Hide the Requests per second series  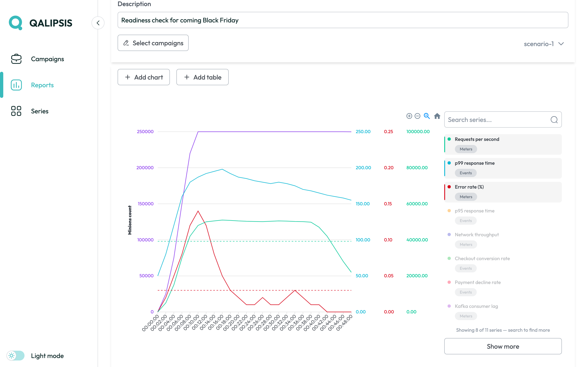503,144
